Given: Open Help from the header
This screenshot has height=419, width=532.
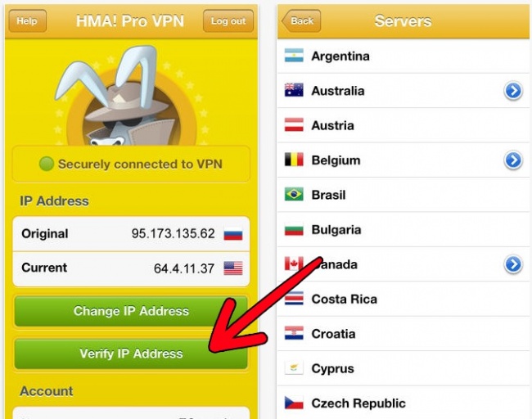Looking at the screenshot, I should click(x=28, y=20).
